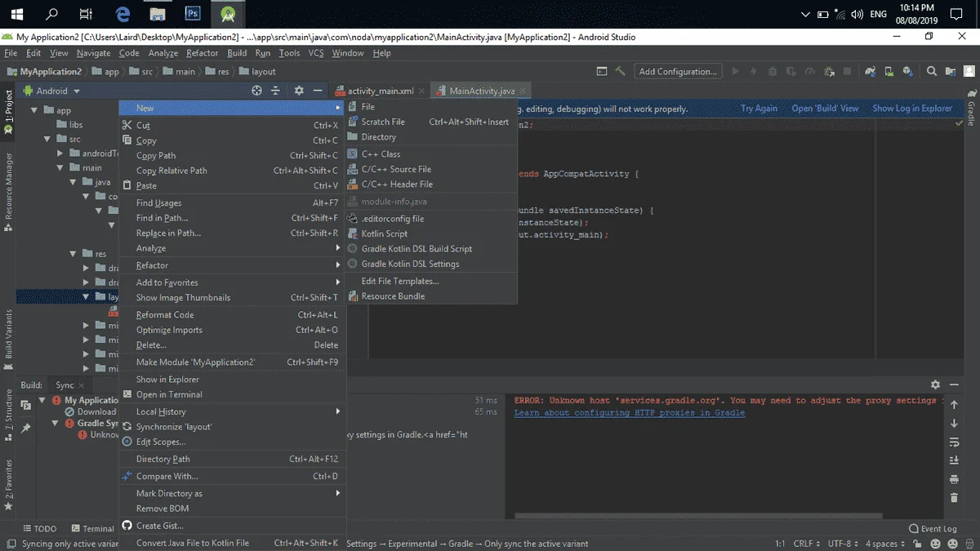Expand the androidTest folder node
This screenshot has width=980, height=551.
(x=60, y=153)
